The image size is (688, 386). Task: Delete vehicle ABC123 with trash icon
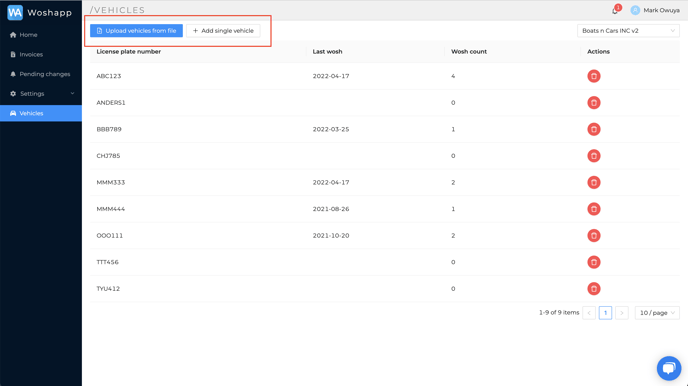[594, 76]
